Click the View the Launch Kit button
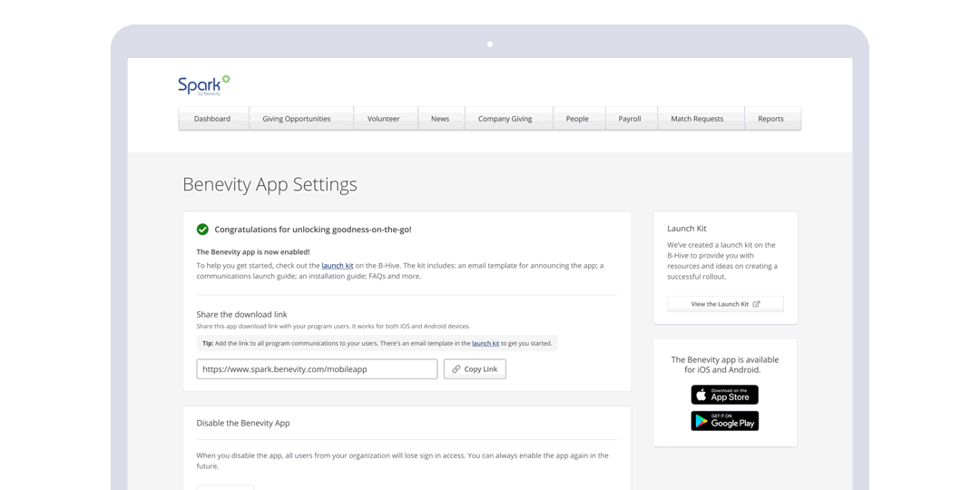The image size is (980, 490). (725, 304)
